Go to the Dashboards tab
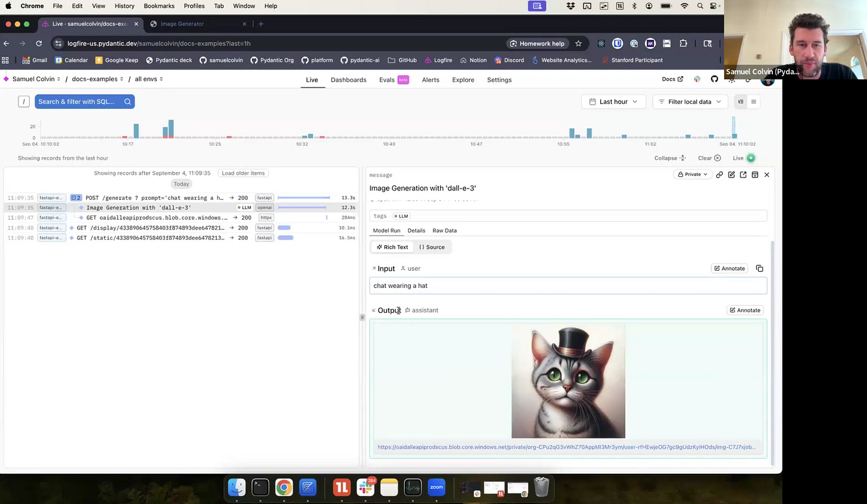 pyautogui.click(x=348, y=80)
